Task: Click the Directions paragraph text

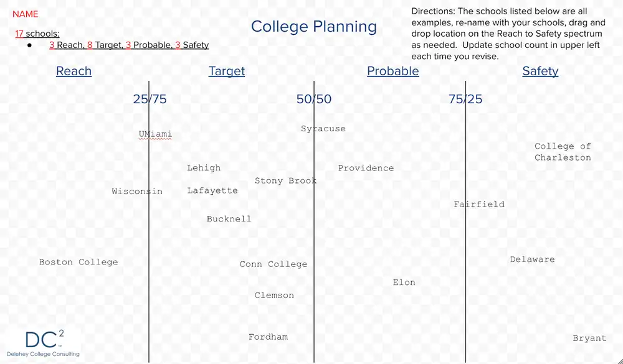Action: (x=507, y=34)
